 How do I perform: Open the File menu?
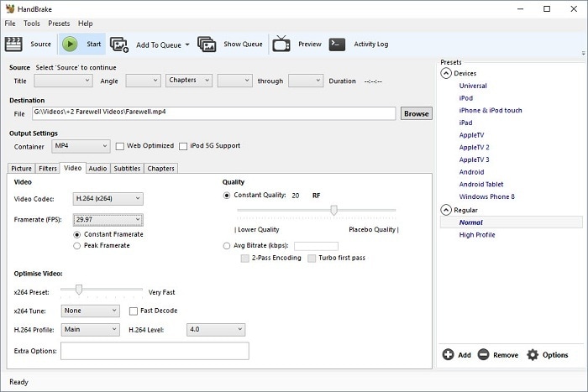10,24
